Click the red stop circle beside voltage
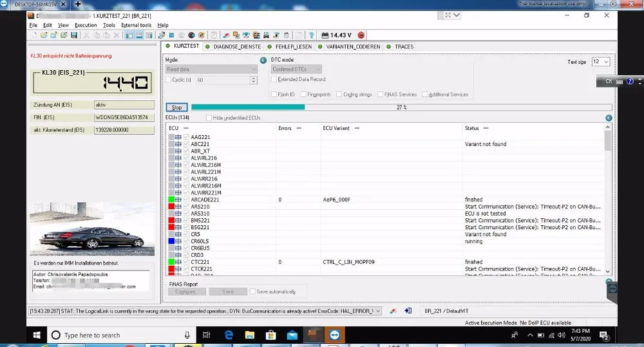Image resolution: width=644 pixels, height=347 pixels. tap(361, 35)
